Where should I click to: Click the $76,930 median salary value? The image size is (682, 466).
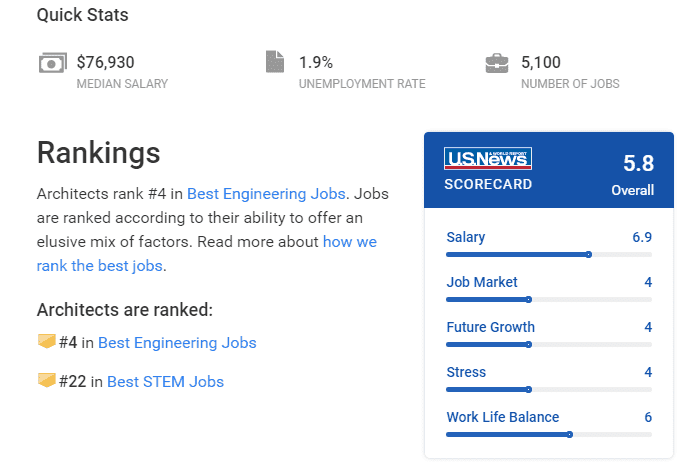click(x=105, y=62)
